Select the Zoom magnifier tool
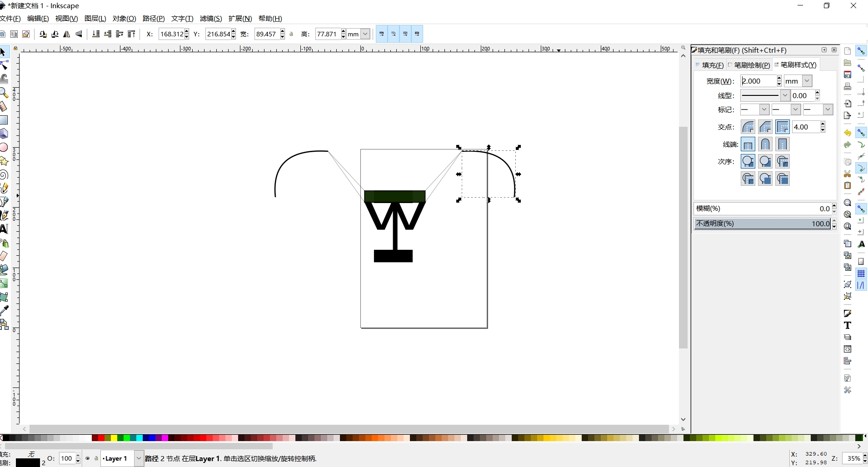868x467 pixels. click(4, 93)
